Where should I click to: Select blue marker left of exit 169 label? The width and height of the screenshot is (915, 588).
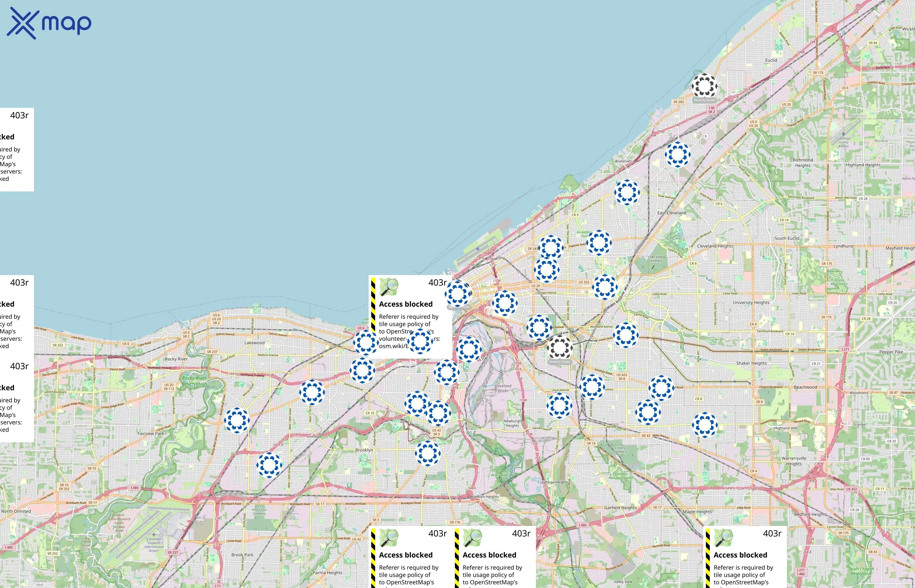pos(362,370)
